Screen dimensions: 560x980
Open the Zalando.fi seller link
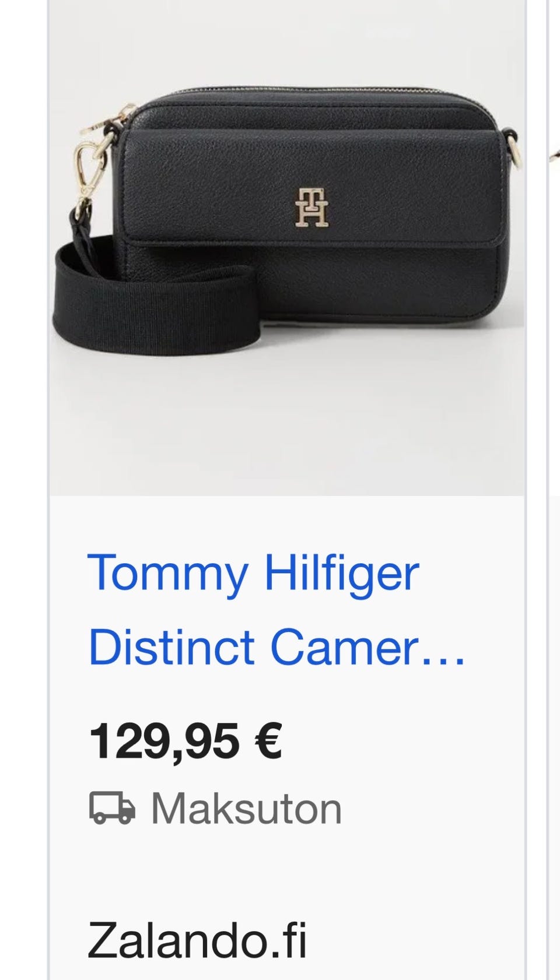click(197, 940)
